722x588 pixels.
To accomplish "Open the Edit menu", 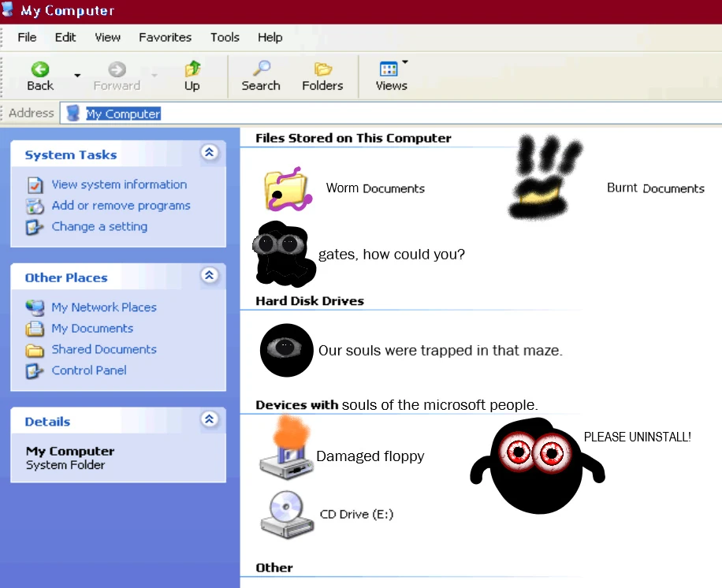I will tap(65, 37).
